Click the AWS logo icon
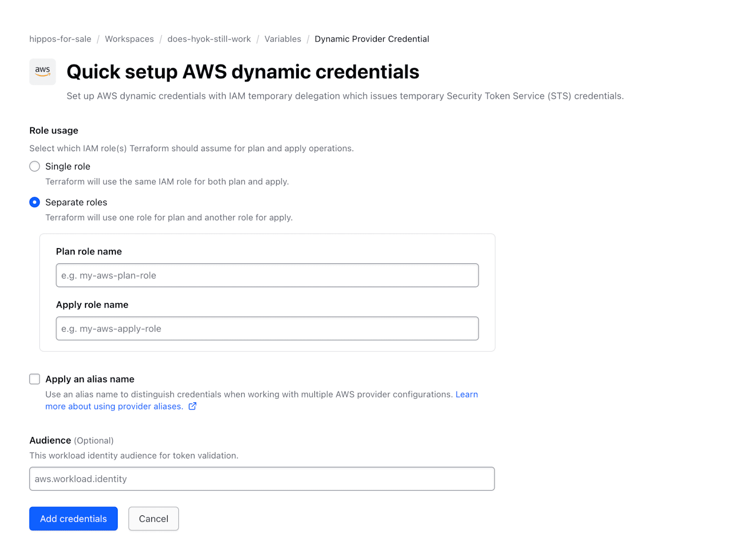The width and height of the screenshot is (745, 560). pos(42,71)
